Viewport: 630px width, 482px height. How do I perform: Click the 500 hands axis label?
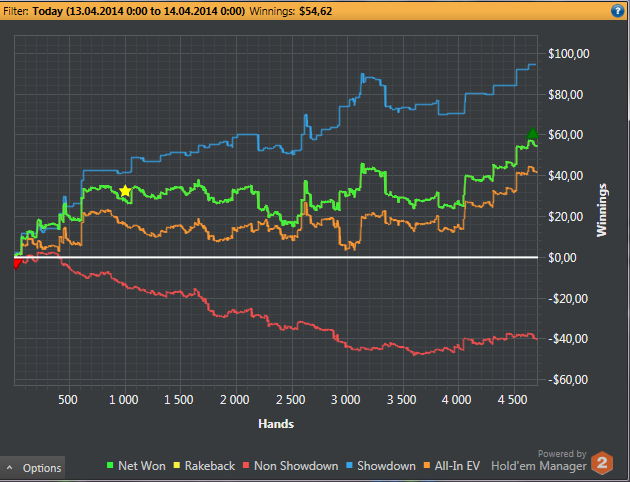tap(68, 400)
